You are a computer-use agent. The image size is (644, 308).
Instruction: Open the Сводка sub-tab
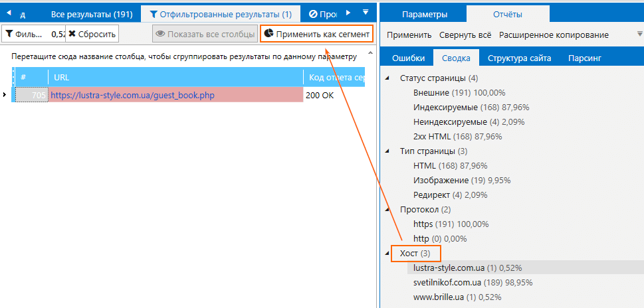pyautogui.click(x=456, y=58)
